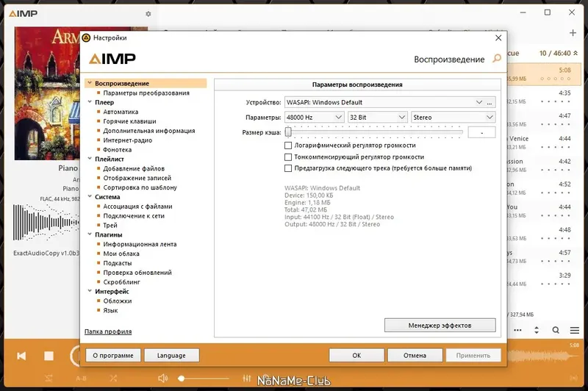Viewport: 588px width, 391px height.
Task: Select Обложки interface item
Action: click(118, 301)
